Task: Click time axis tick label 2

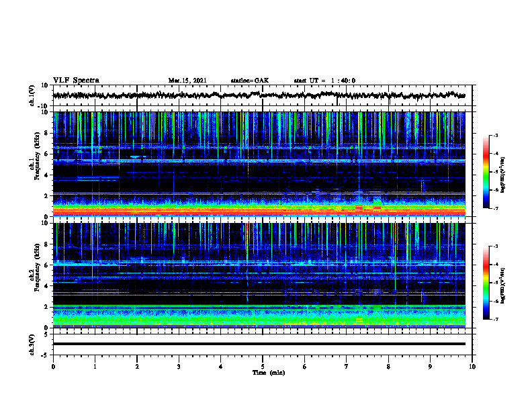Action: click(137, 367)
